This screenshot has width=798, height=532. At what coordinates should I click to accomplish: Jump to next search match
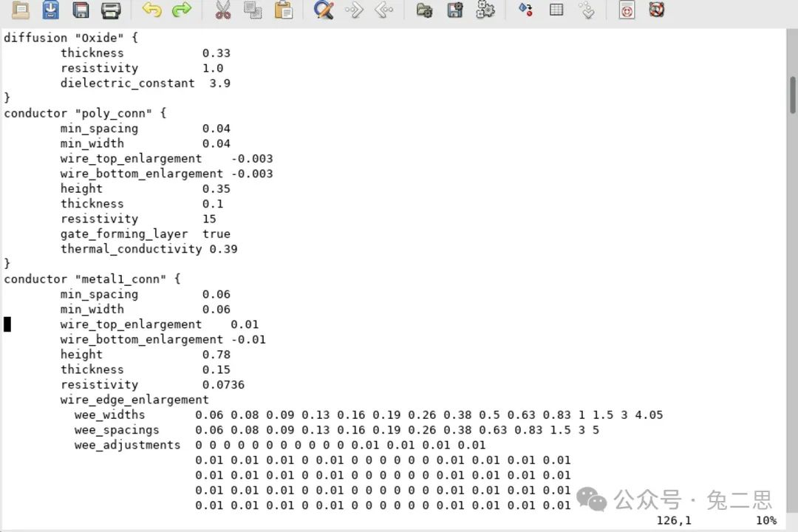click(x=354, y=10)
